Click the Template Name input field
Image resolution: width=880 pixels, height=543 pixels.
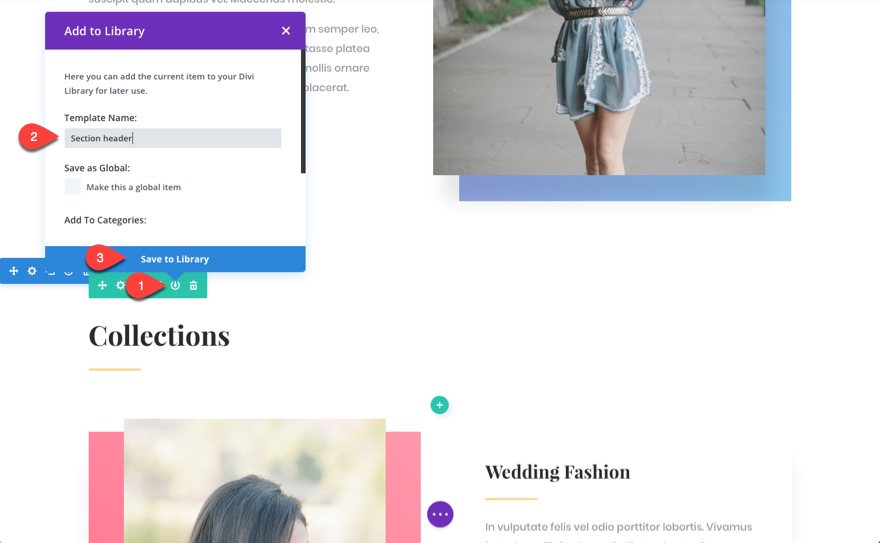click(x=173, y=138)
